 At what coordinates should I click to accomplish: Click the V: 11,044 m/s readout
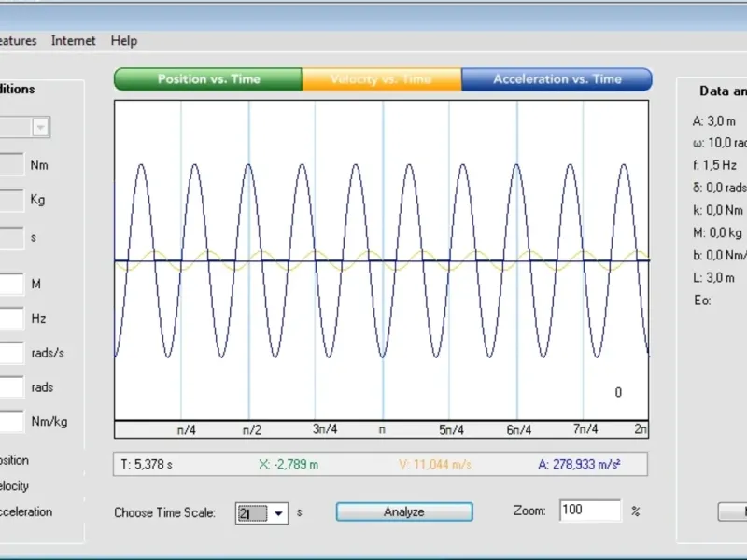(435, 464)
